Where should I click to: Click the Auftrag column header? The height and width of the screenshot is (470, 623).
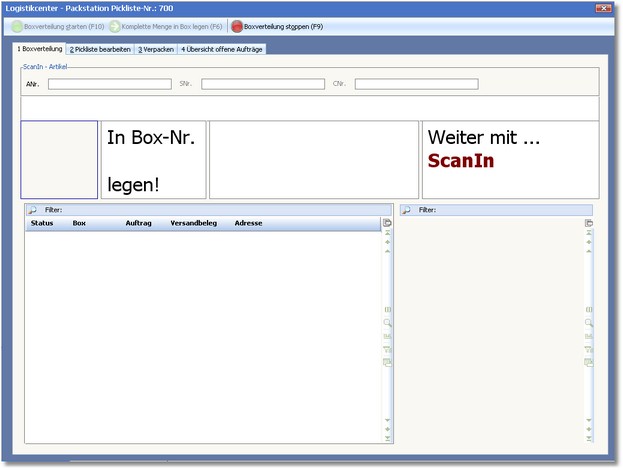point(138,223)
